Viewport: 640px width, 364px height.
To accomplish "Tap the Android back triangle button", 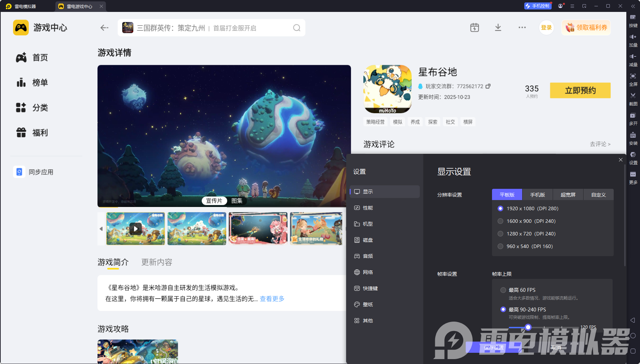I will tap(633, 320).
